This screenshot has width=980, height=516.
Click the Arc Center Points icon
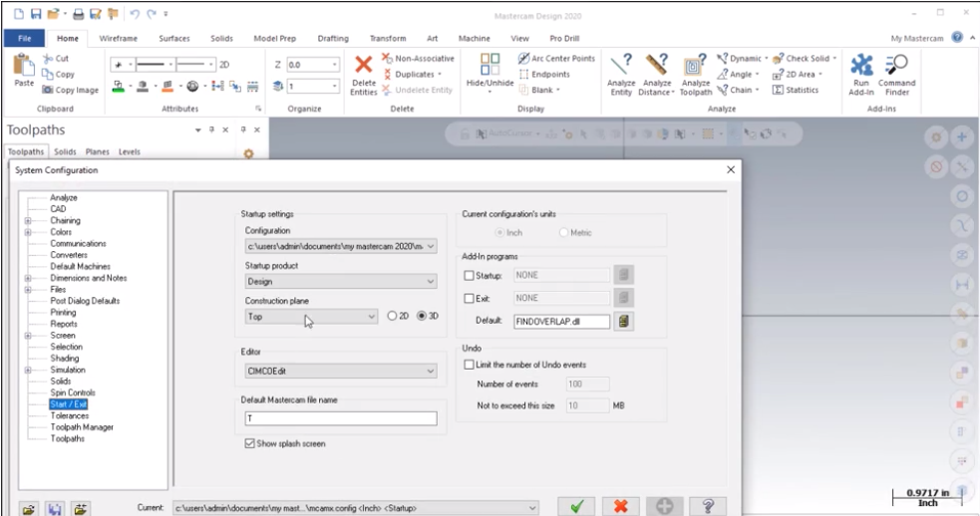point(523,58)
